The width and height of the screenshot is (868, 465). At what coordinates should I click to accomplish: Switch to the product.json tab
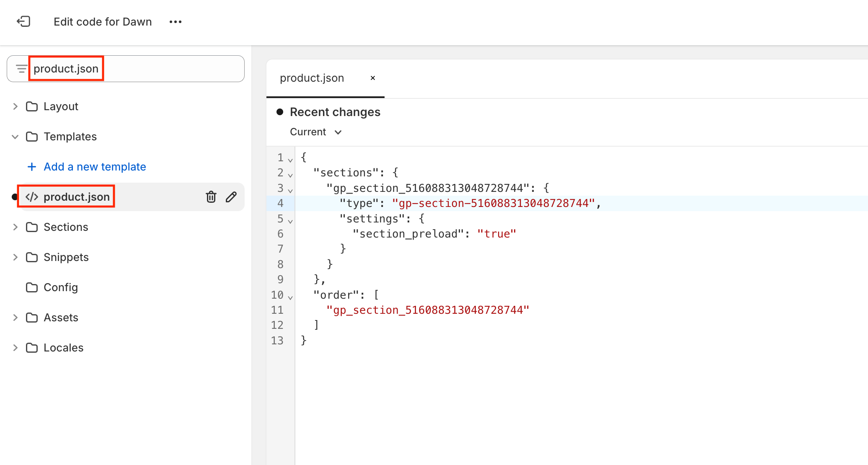tap(312, 78)
